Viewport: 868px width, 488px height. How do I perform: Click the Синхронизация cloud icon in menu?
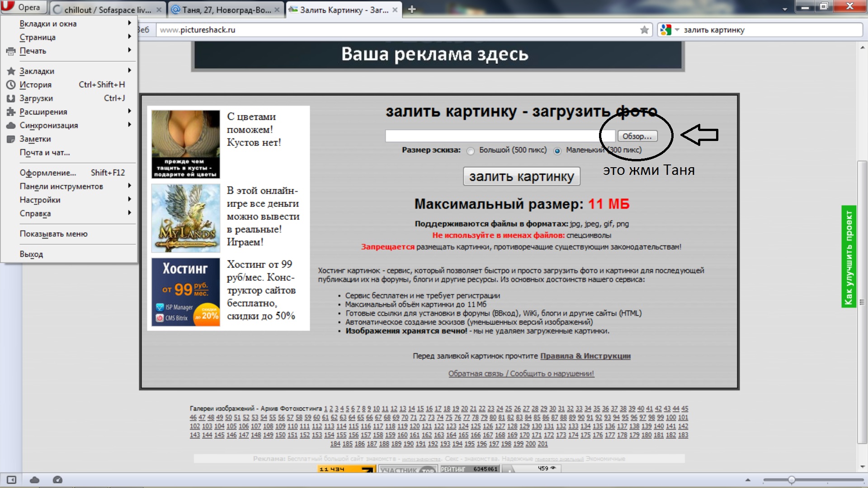(11, 126)
